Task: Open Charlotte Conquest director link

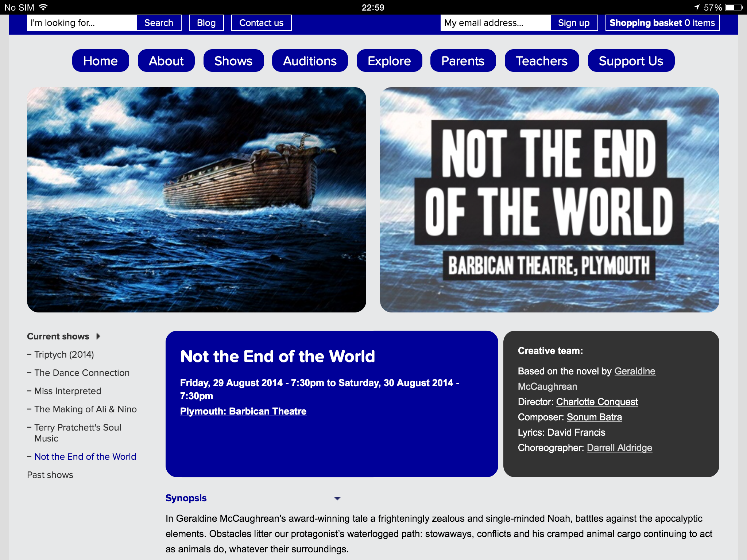Action: (x=597, y=402)
